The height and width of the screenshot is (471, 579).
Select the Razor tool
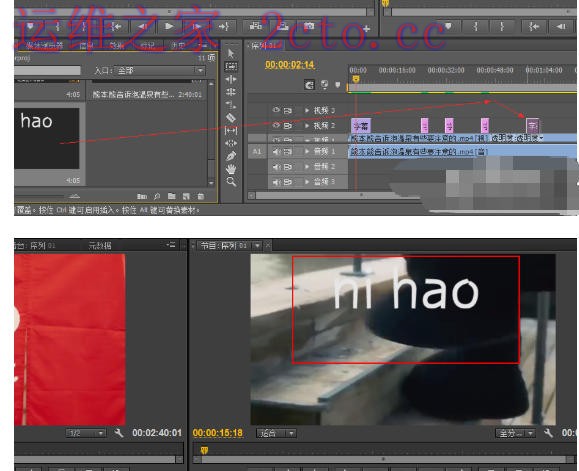231,118
